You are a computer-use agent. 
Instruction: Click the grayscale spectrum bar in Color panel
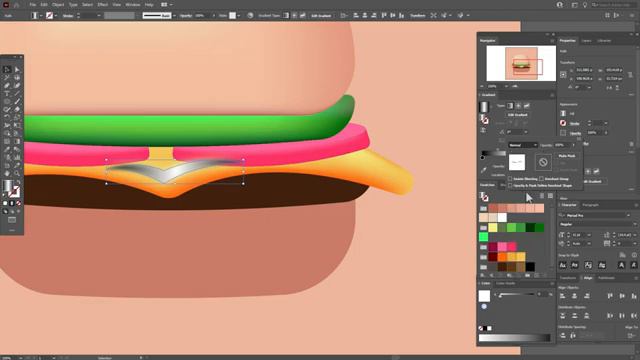point(514,338)
